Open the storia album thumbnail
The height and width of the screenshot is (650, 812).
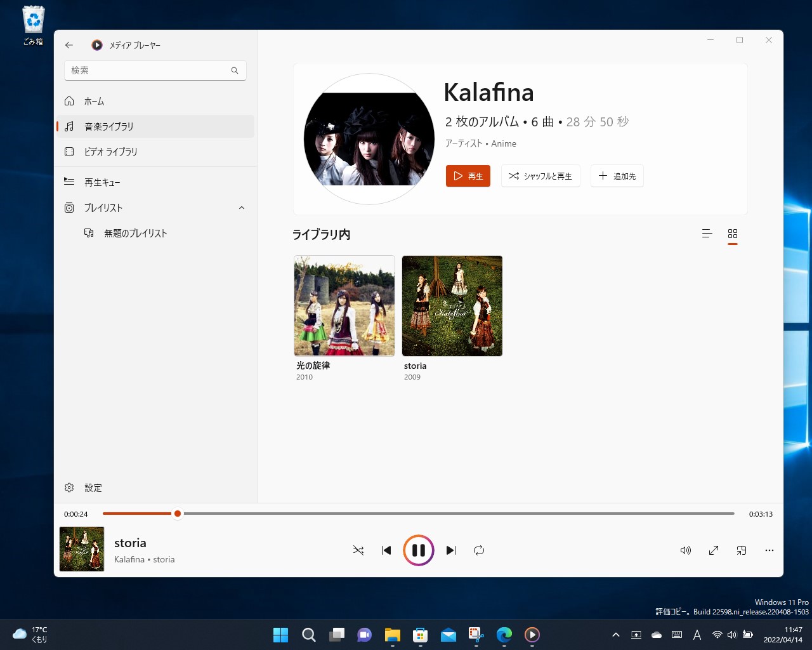tap(452, 305)
